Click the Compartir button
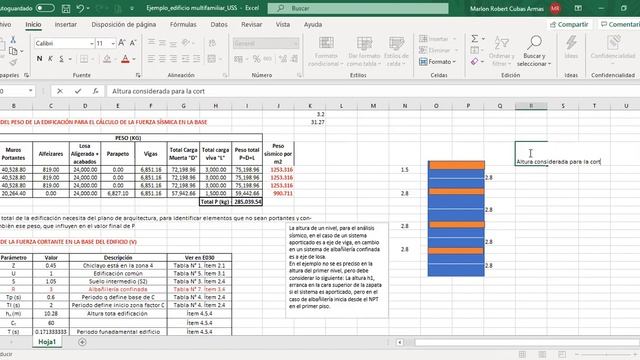Screen dimensions: 640x360 point(569,24)
